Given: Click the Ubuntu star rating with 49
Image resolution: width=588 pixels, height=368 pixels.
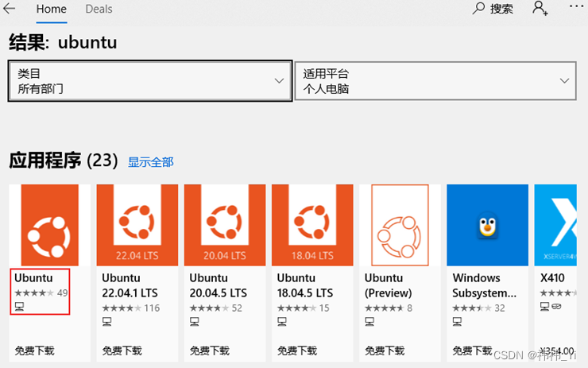Looking at the screenshot, I should pos(41,293).
